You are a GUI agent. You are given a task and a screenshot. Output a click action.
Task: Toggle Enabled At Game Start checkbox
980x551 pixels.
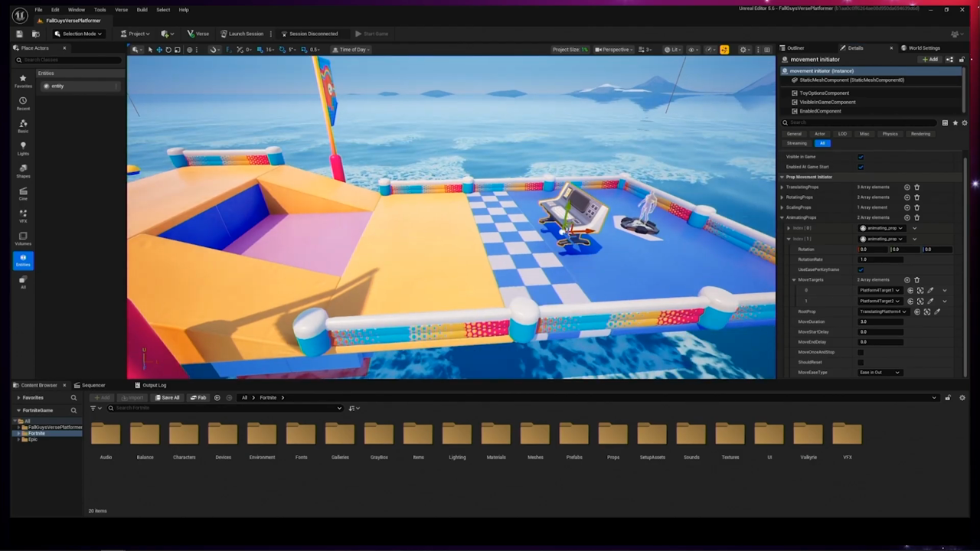pyautogui.click(x=861, y=167)
